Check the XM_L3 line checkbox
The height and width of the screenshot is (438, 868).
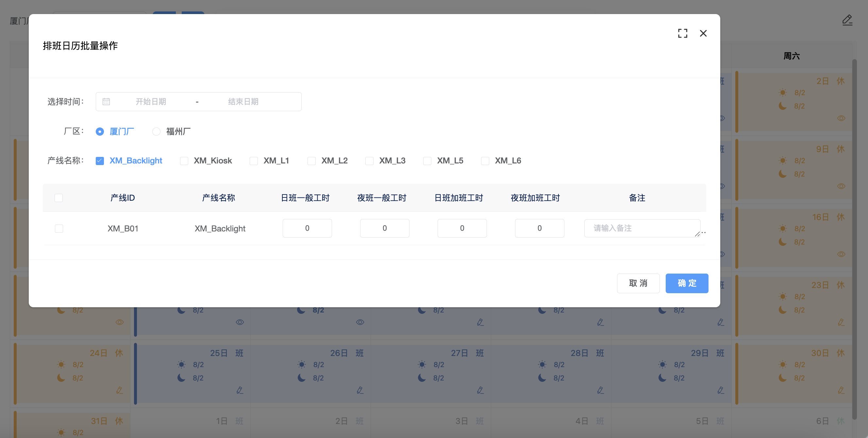coord(369,161)
